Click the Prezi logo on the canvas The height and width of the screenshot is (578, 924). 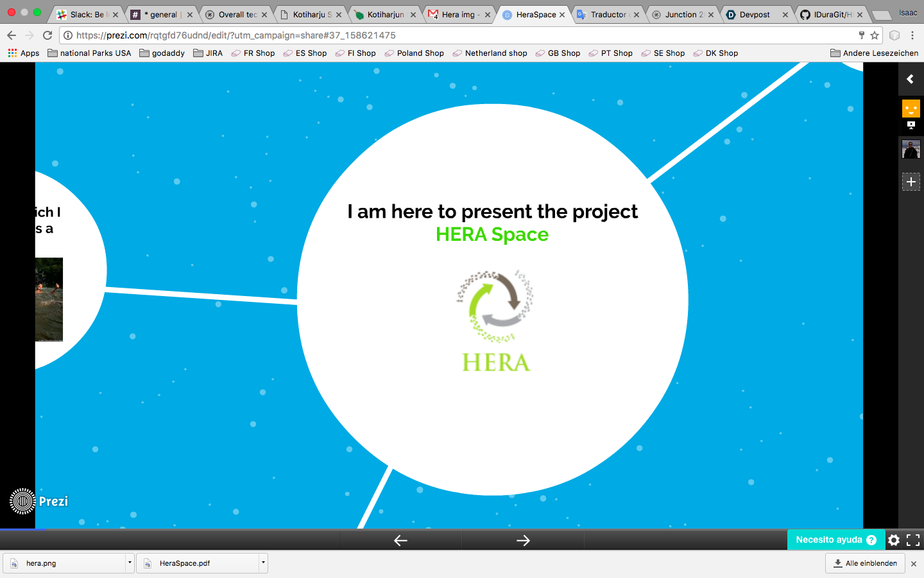tap(38, 501)
